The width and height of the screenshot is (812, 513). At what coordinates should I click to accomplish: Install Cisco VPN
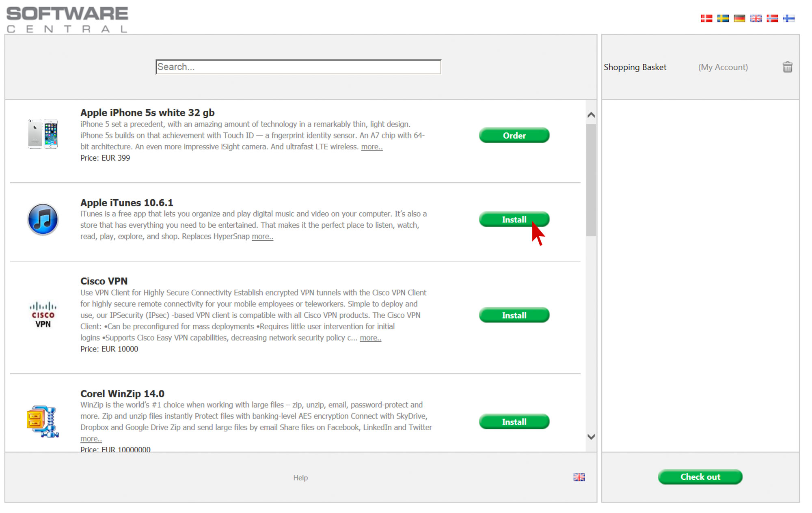pos(514,315)
